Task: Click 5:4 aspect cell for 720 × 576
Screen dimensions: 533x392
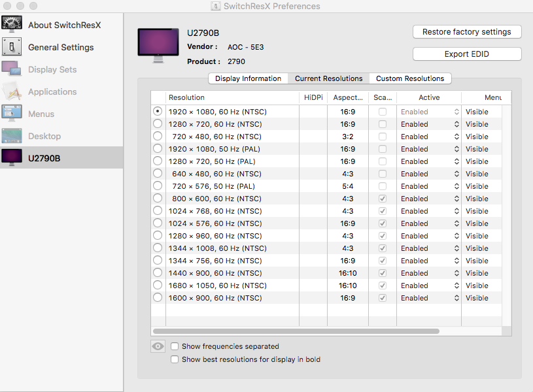Action: pyautogui.click(x=348, y=186)
